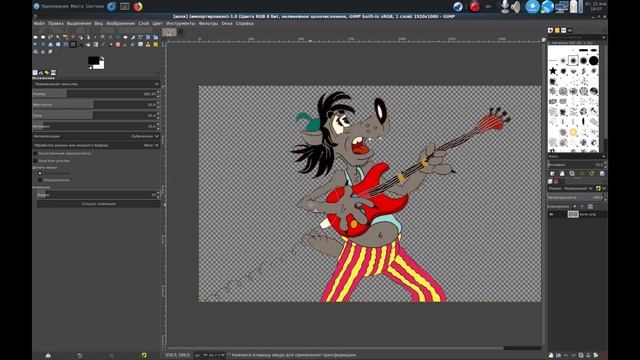
Task: Click Create animation button
Action: (98, 204)
